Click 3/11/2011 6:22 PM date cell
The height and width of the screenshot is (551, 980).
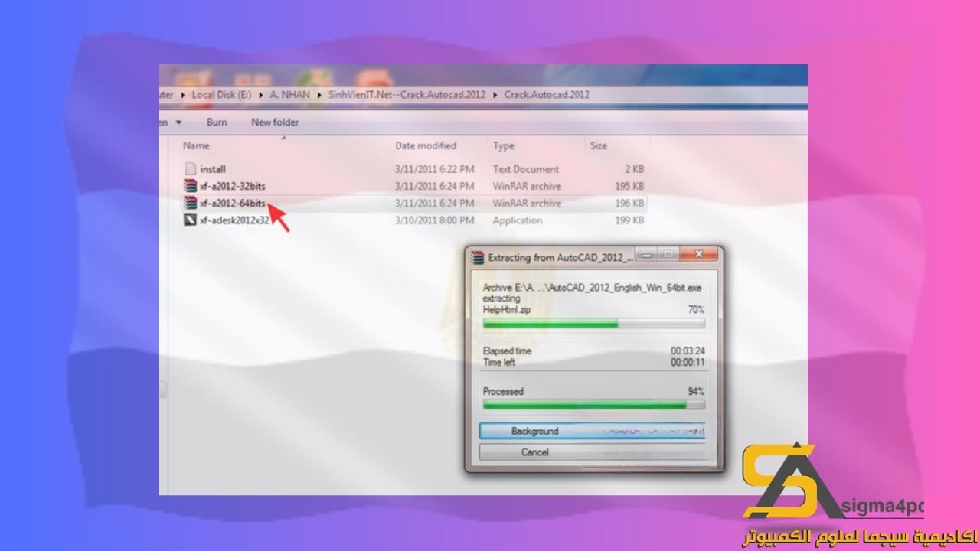(434, 169)
